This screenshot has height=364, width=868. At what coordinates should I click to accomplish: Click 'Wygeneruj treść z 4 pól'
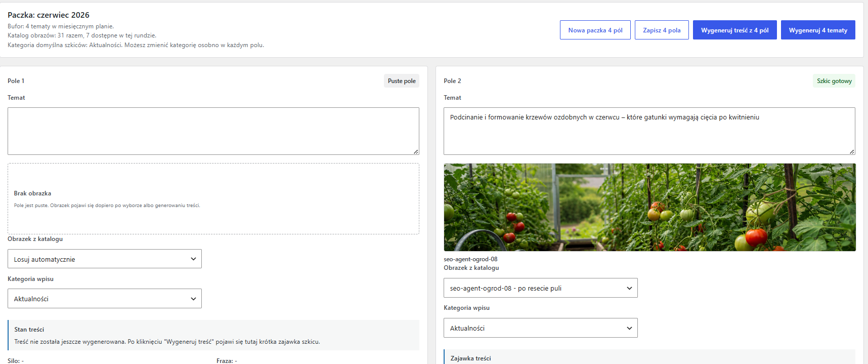[x=734, y=30]
